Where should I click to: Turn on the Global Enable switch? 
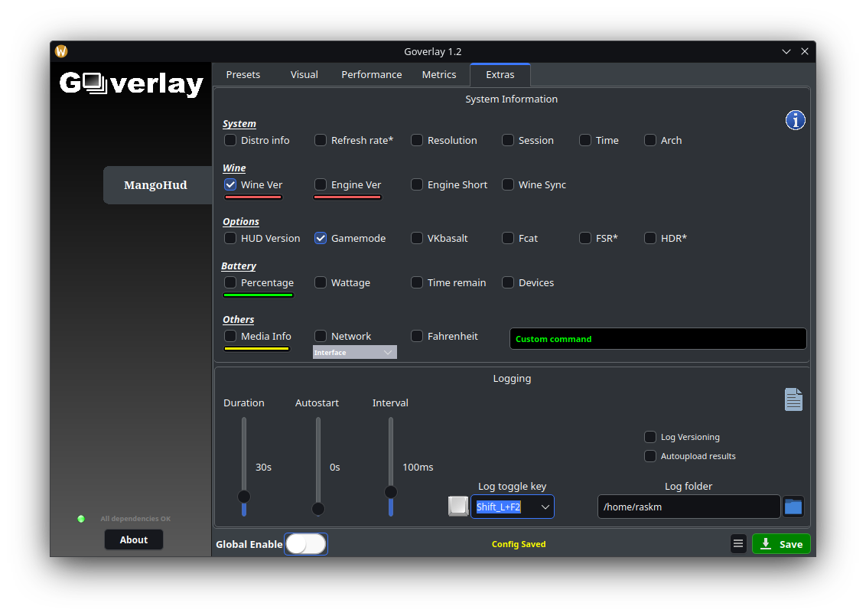click(x=306, y=544)
